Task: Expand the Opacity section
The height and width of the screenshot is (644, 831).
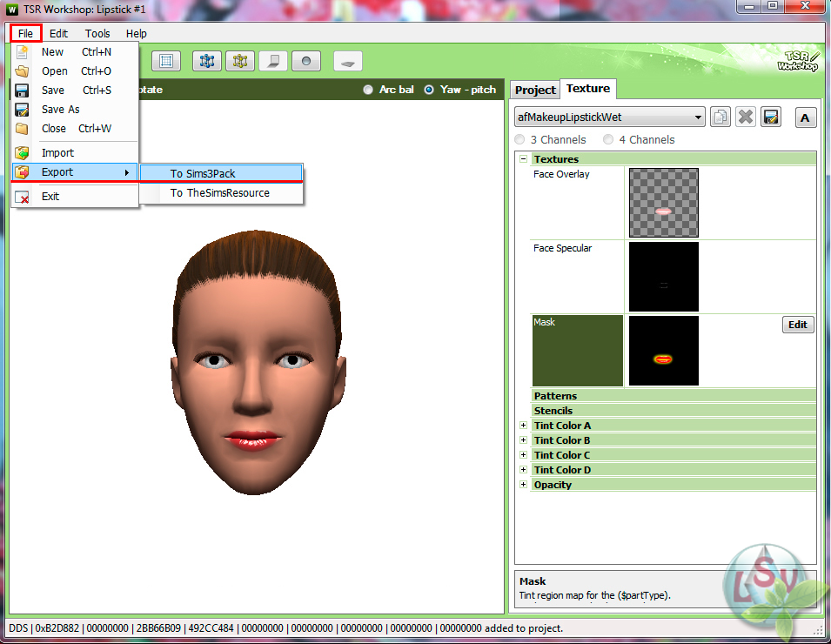Action: (524, 485)
